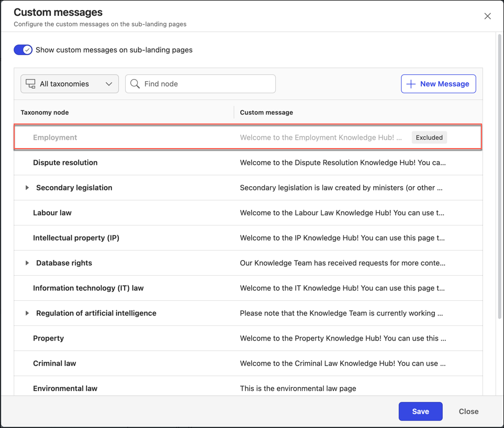The width and height of the screenshot is (504, 428).
Task: Select the checkmark icon inside the toggle
Action: click(26, 50)
